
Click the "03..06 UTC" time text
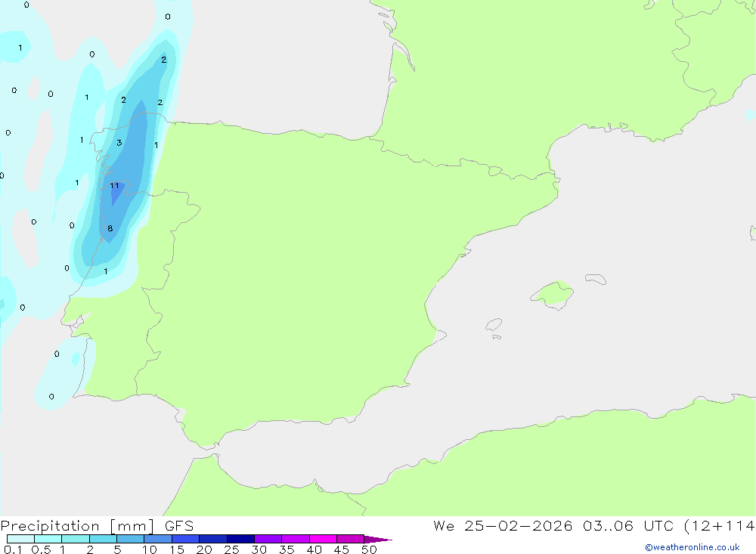[628, 525]
